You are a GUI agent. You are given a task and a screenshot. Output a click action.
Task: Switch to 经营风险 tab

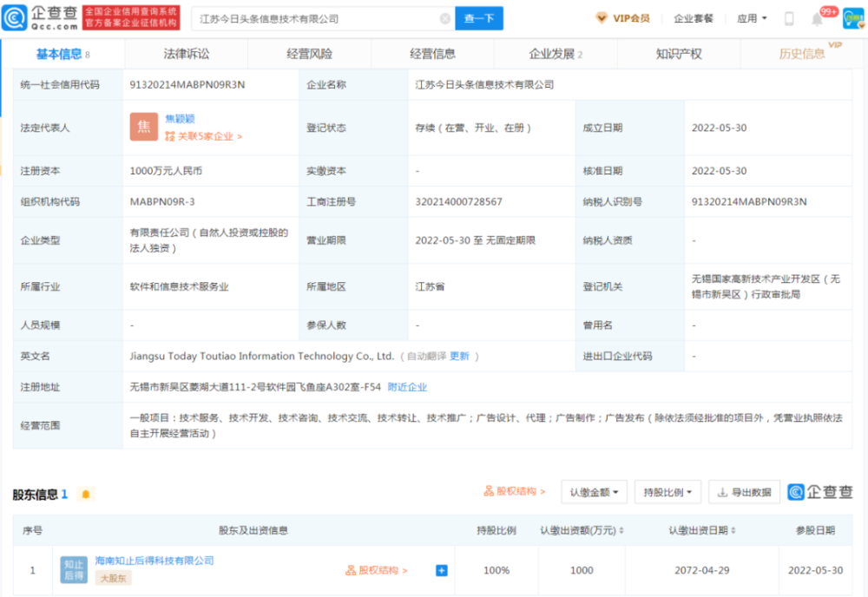point(310,54)
